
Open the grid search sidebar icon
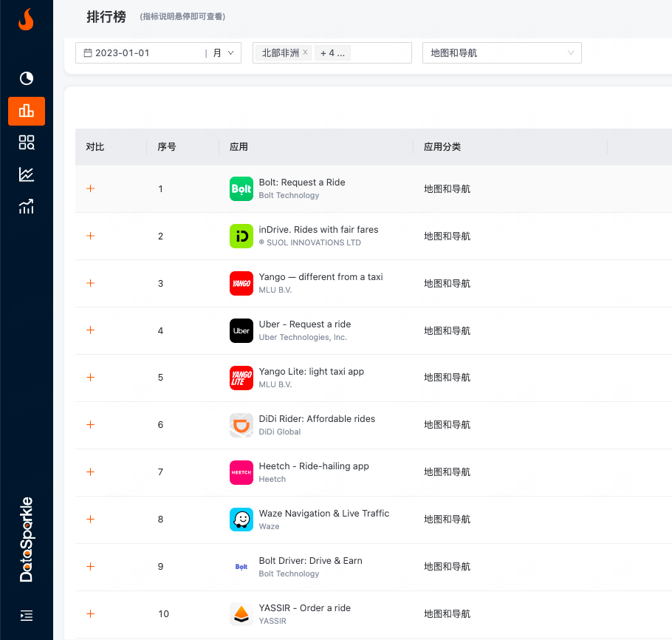point(27,143)
